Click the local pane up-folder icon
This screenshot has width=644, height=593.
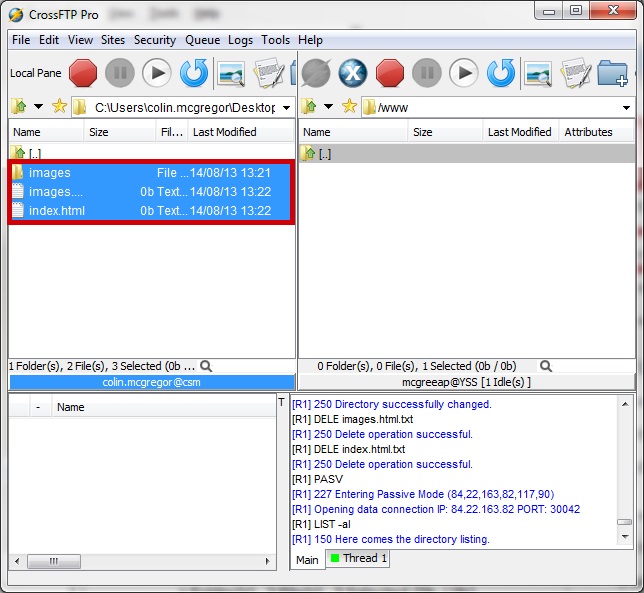tap(18, 107)
